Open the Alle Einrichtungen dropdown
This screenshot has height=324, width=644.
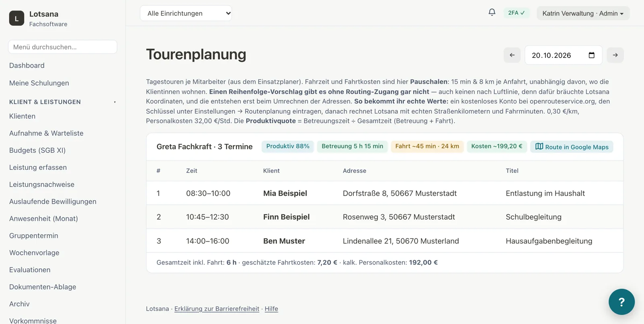coord(186,13)
